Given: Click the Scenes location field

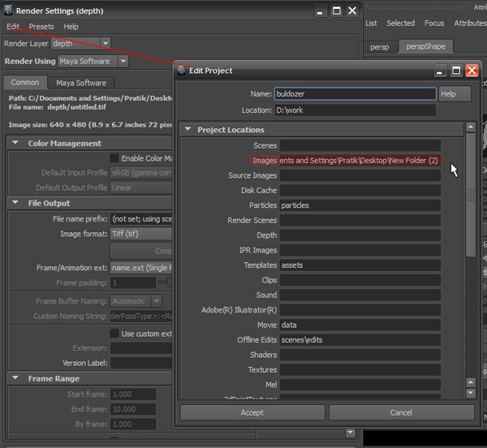Looking at the screenshot, I should (360, 145).
